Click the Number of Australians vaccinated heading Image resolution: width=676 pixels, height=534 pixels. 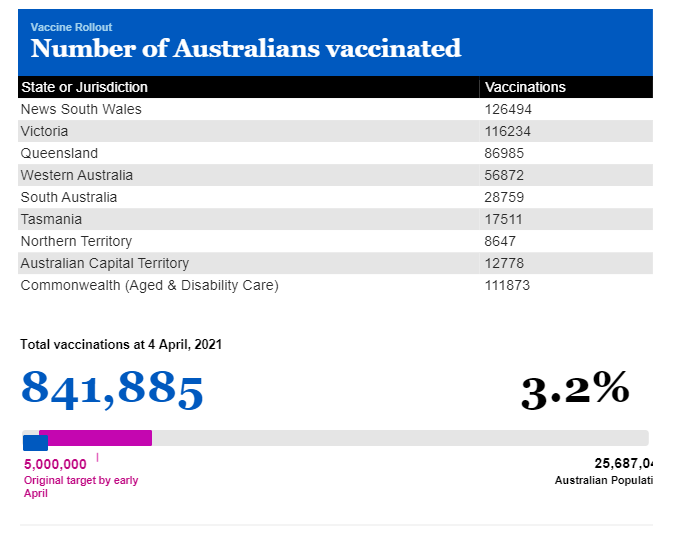(x=246, y=48)
